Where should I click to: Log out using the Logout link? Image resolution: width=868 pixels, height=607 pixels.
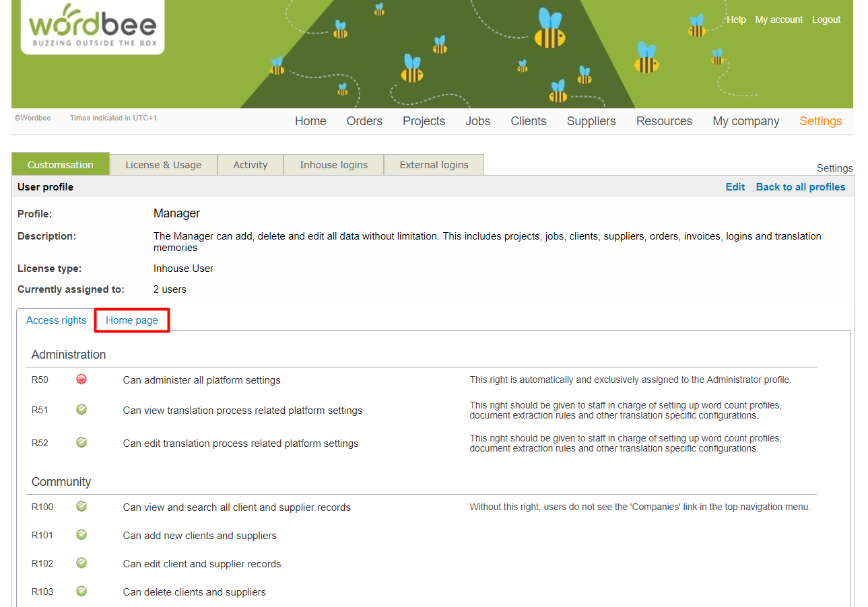pyautogui.click(x=826, y=20)
